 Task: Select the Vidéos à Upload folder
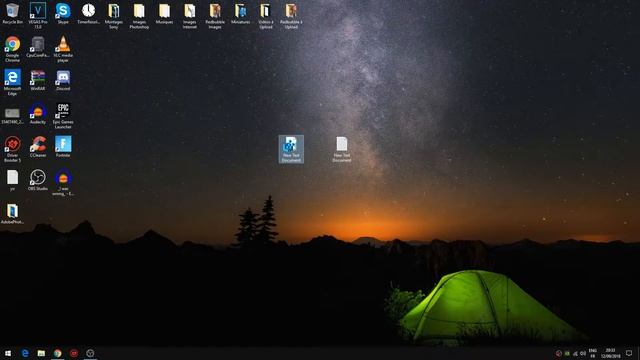[265, 16]
